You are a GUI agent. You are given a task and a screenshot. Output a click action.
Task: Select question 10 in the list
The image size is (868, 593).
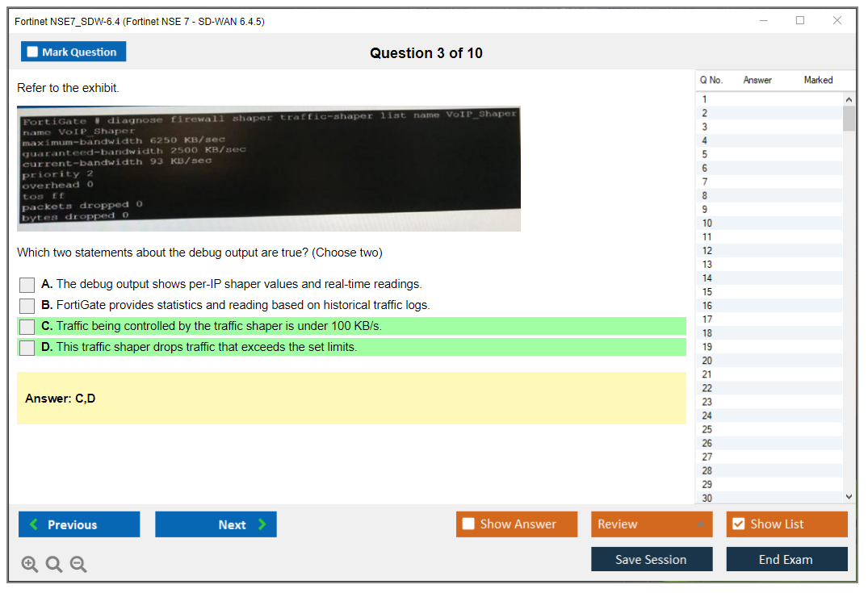(707, 223)
